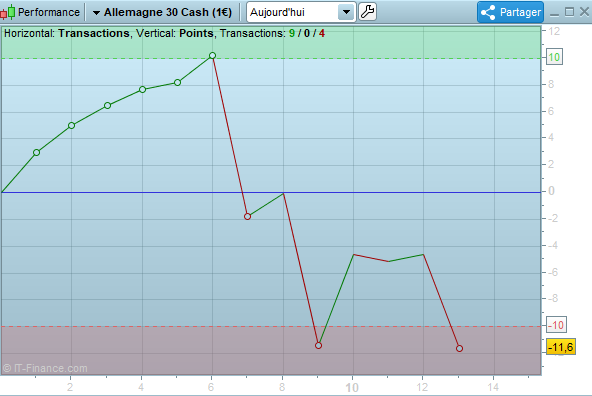Expand the Allemagne 30 Cash instrument menu
This screenshot has height=396, width=592.
point(163,12)
